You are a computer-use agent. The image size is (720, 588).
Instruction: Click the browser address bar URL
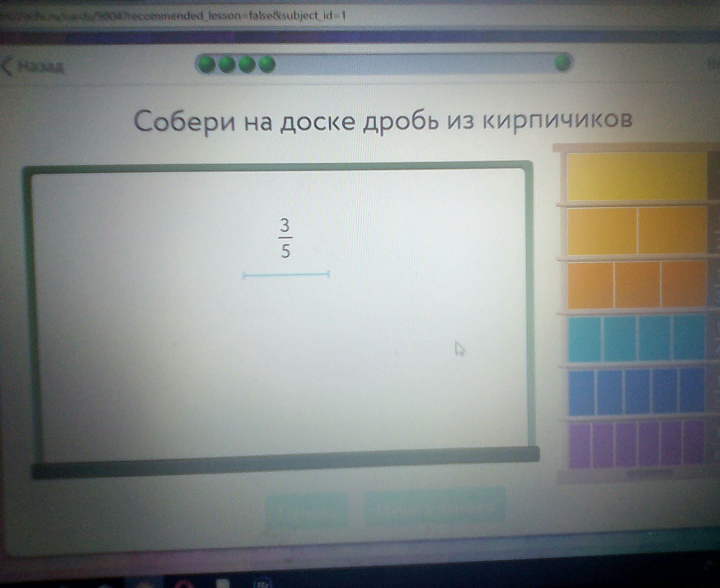(x=173, y=16)
